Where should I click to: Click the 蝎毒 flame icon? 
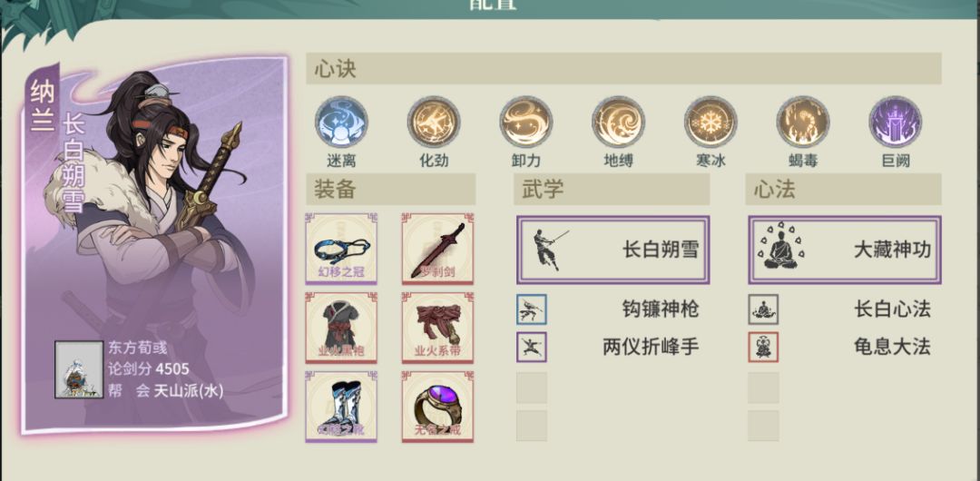(x=803, y=122)
